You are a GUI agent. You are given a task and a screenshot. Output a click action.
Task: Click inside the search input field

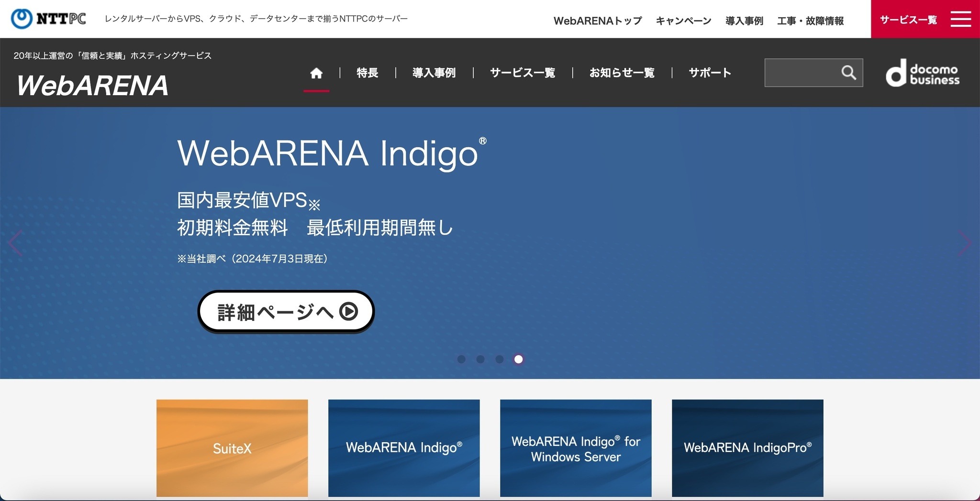(802, 73)
